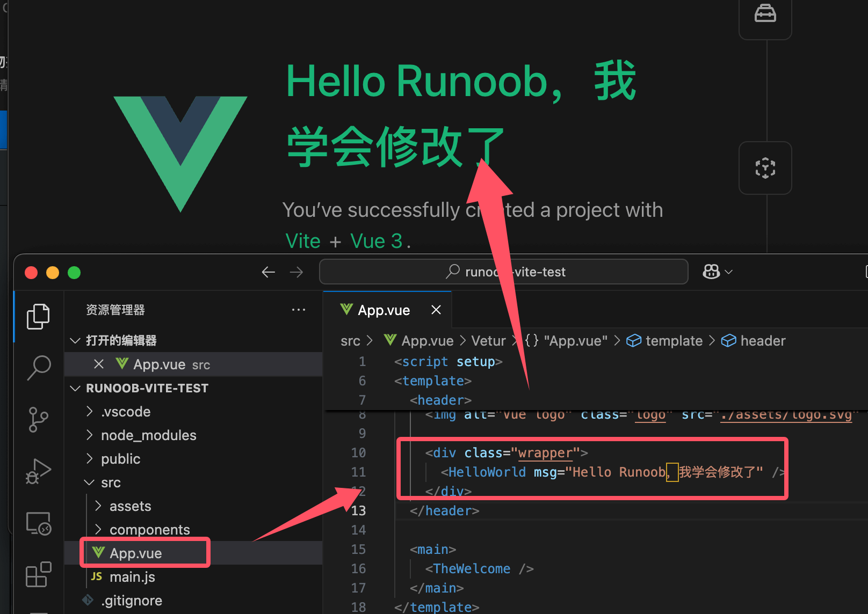Click the Vite link on page
The height and width of the screenshot is (614, 868).
(x=303, y=241)
